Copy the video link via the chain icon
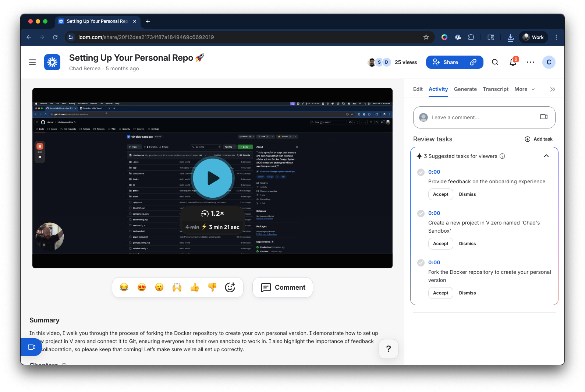585x392 pixels. coord(474,62)
